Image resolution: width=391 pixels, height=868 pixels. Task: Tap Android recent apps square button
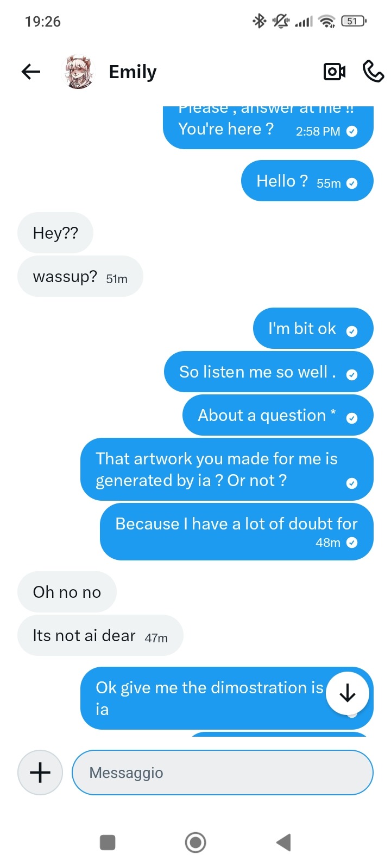click(x=108, y=843)
